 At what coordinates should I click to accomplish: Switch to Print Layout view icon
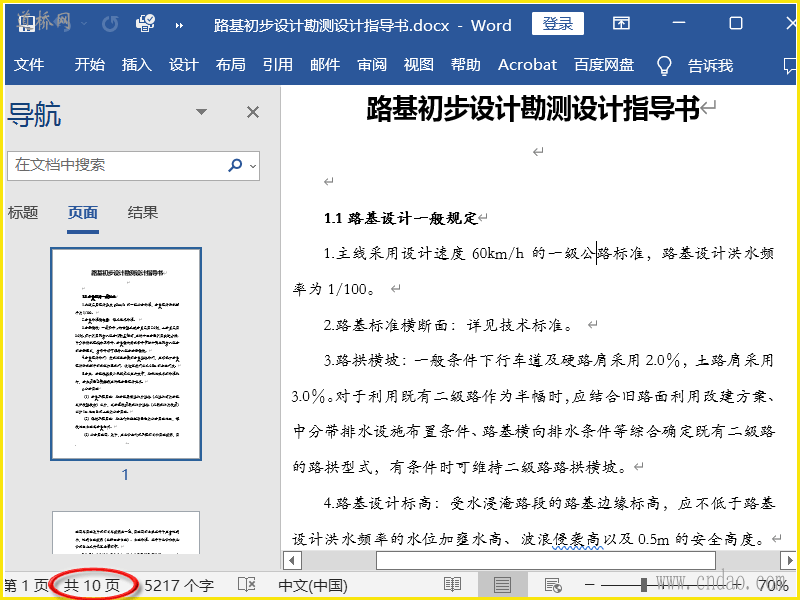502,585
